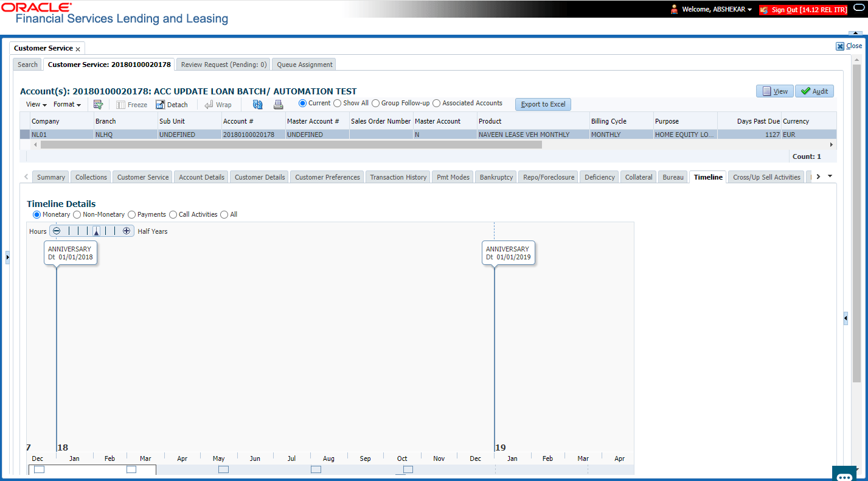868x481 pixels.
Task: Select the Call Activities radio option
Action: point(173,214)
